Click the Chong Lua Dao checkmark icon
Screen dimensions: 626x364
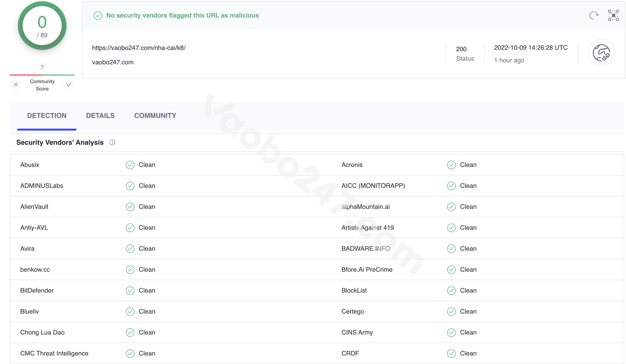point(130,333)
